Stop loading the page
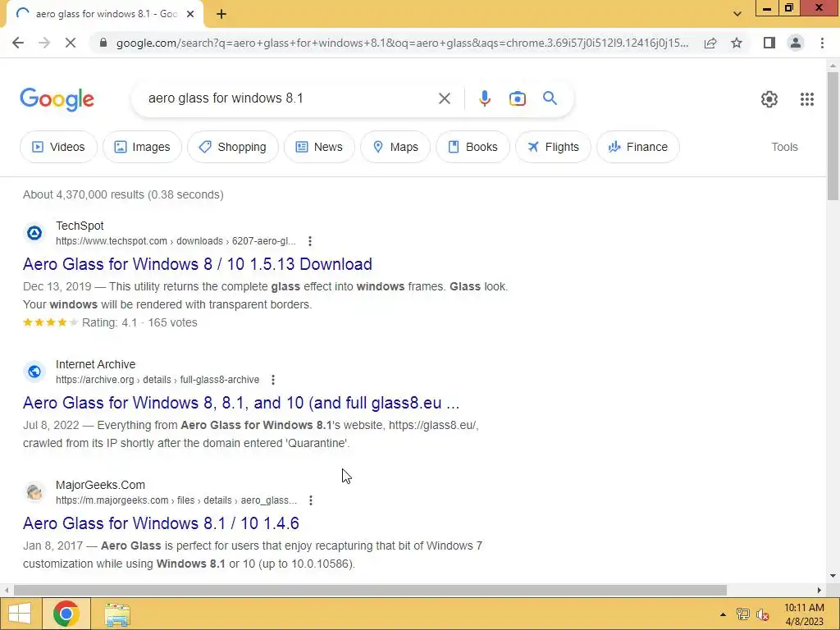Screen dimensions: 840x630 (71, 43)
